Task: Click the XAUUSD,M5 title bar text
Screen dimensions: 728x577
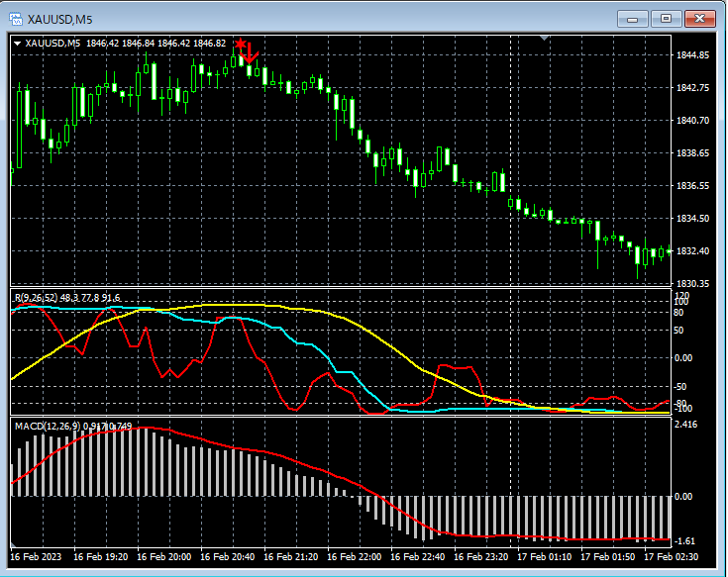Action: pos(59,19)
